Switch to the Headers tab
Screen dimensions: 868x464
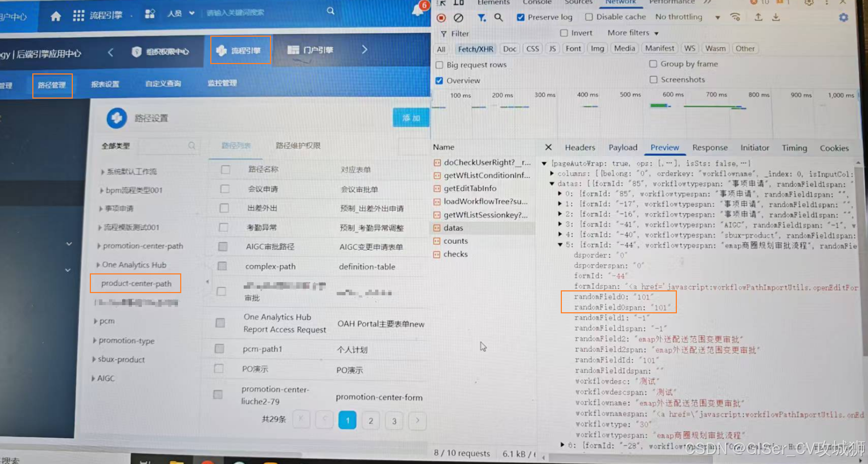[x=580, y=147]
